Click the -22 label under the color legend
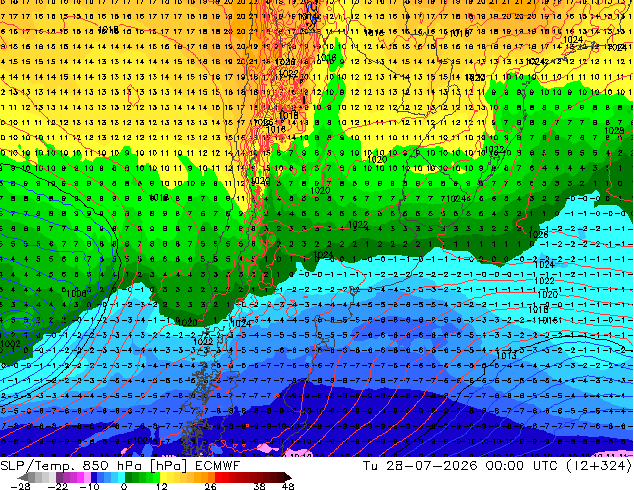 click(x=58, y=486)
